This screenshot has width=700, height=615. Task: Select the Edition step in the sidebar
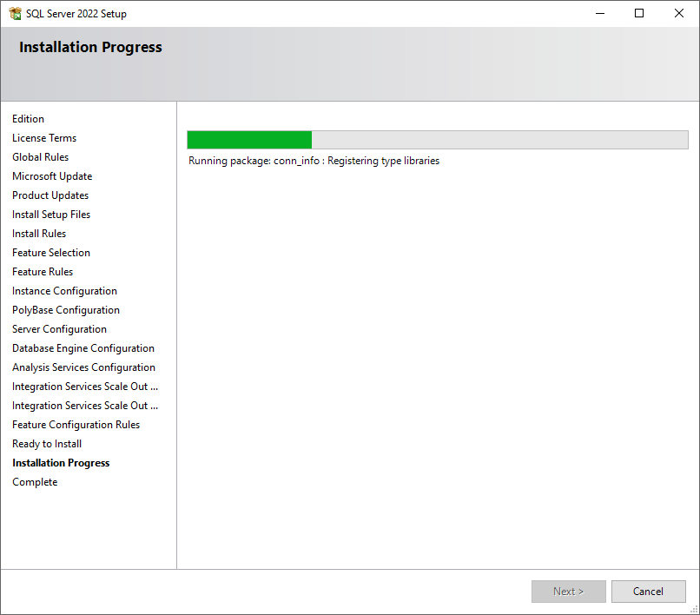[28, 118]
